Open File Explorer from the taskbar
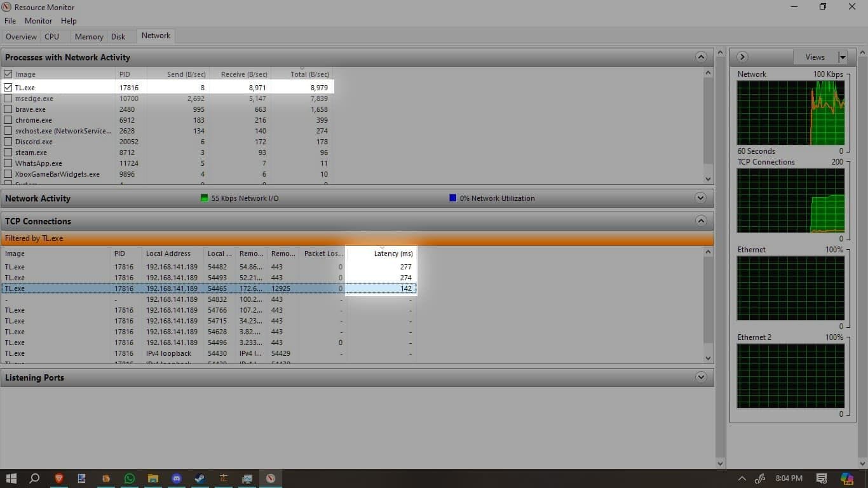 click(x=153, y=478)
